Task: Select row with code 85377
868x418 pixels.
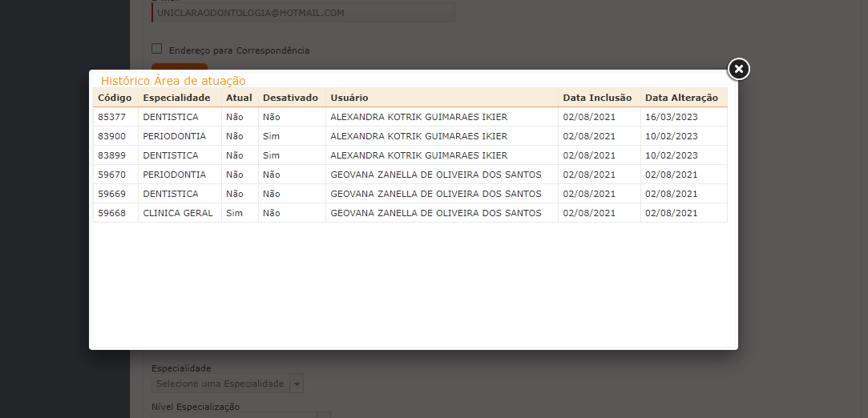Action: pyautogui.click(x=112, y=117)
